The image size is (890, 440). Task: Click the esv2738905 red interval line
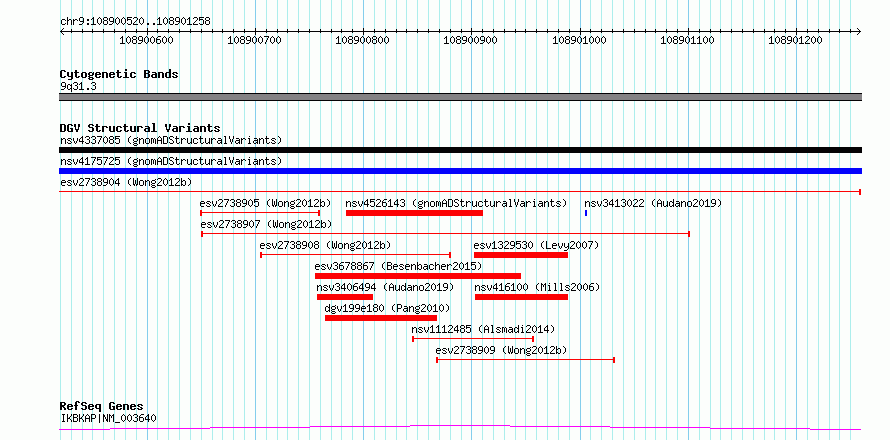(260, 213)
